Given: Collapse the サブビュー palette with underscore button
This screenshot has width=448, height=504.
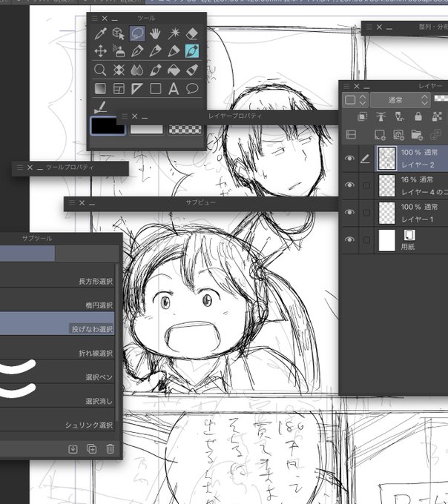Looking at the screenshot, I should [92, 204].
